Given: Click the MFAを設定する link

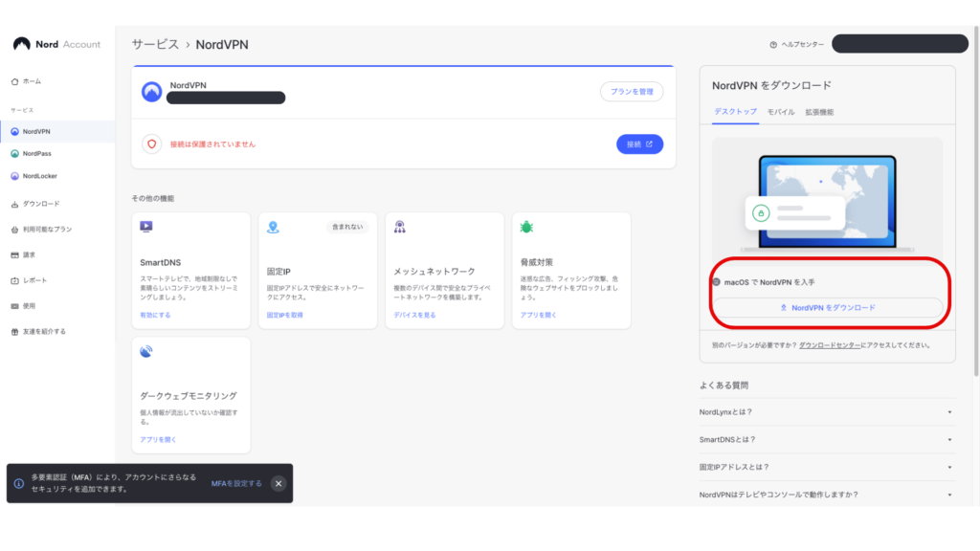Looking at the screenshot, I should click(x=236, y=483).
